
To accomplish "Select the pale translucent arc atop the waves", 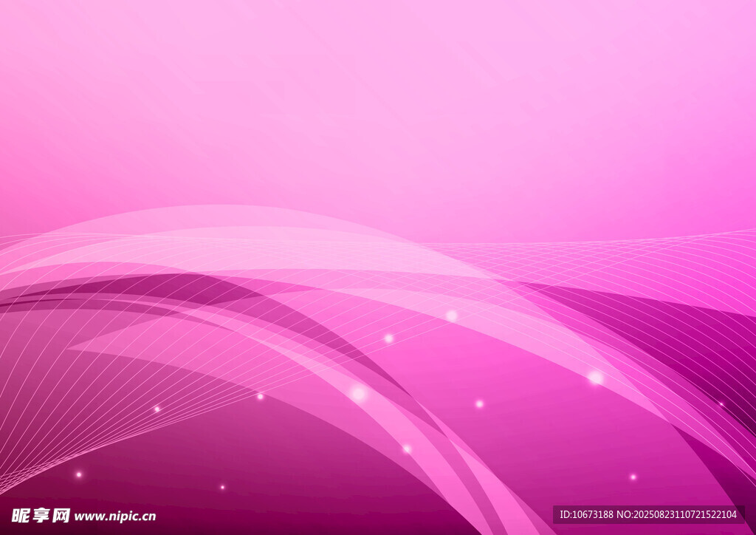I will click(221, 218).
